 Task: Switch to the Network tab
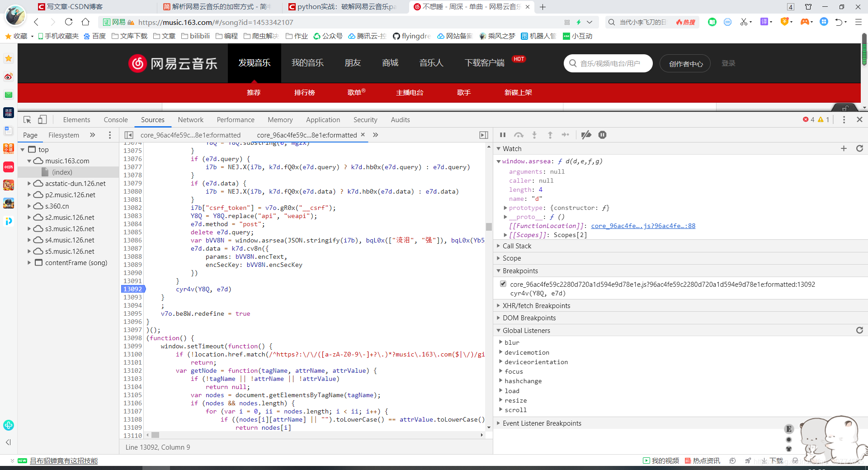click(190, 120)
